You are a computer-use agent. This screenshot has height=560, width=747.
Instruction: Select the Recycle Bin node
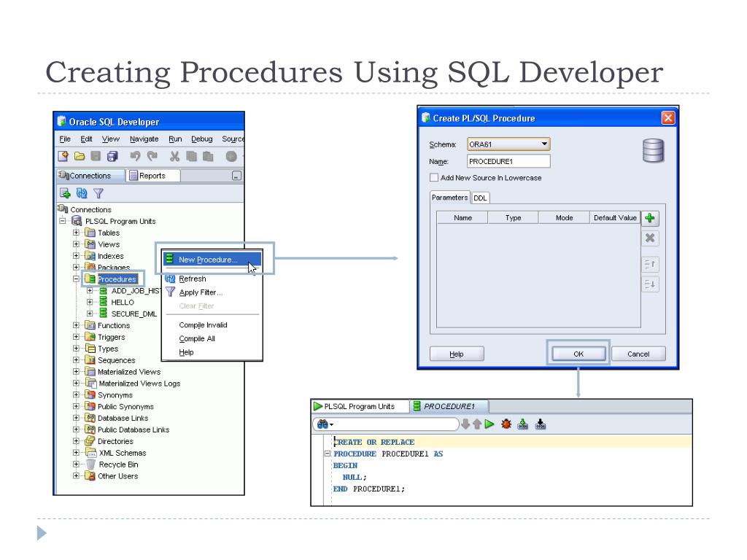coord(118,464)
